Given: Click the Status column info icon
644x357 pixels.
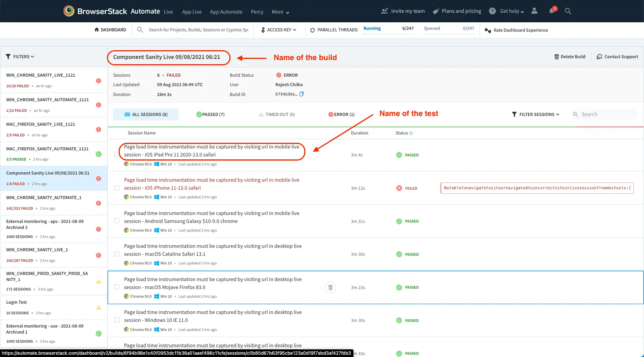Looking at the screenshot, I should click(x=411, y=133).
